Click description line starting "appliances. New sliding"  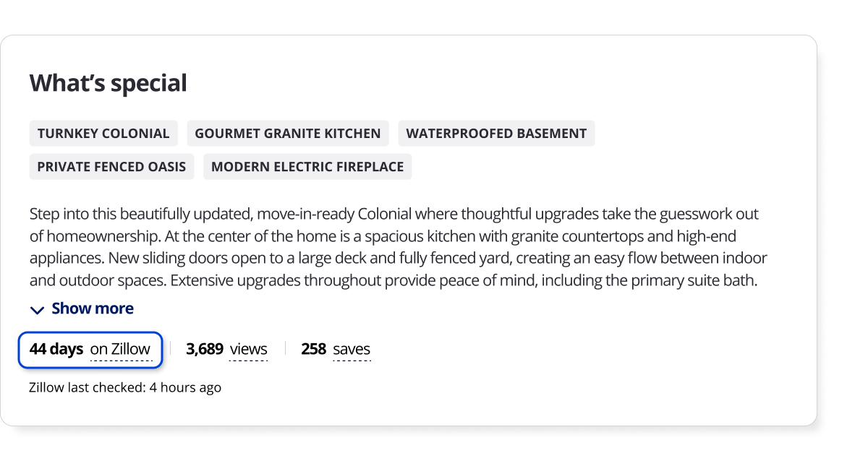coord(398,258)
